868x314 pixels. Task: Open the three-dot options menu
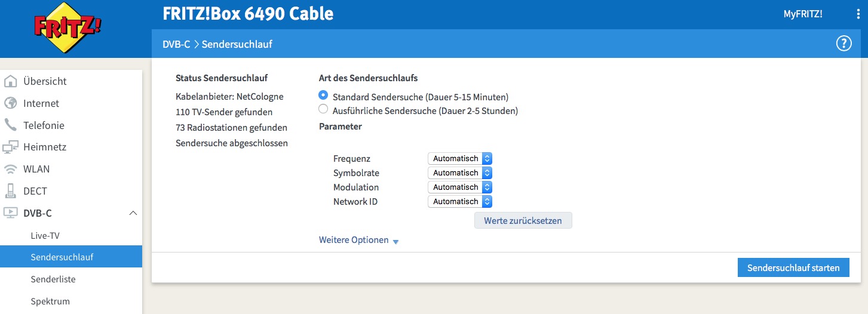click(858, 14)
